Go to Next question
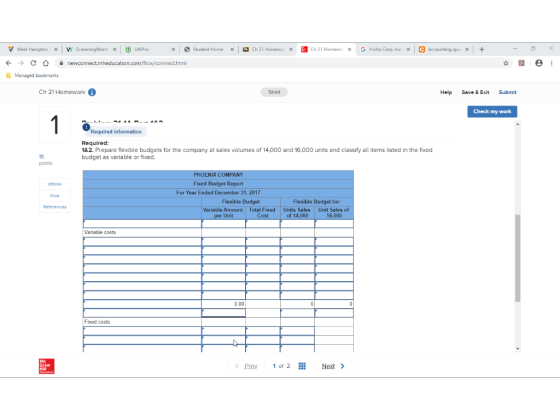 [333, 366]
